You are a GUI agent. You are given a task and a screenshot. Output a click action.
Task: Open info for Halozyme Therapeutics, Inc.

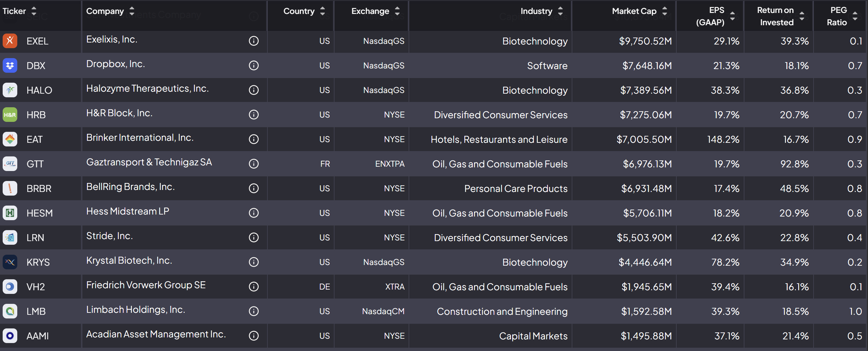coord(254,90)
